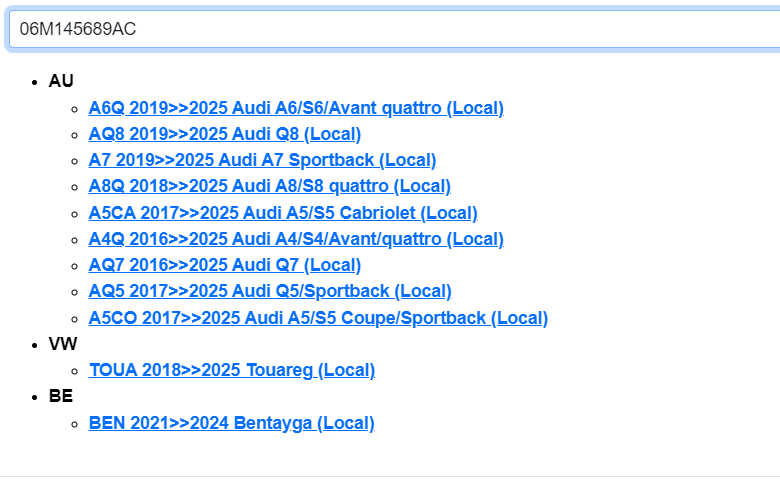This screenshot has height=500, width=780.
Task: Select the A7 Audi A7 Sportback link
Action: (262, 160)
